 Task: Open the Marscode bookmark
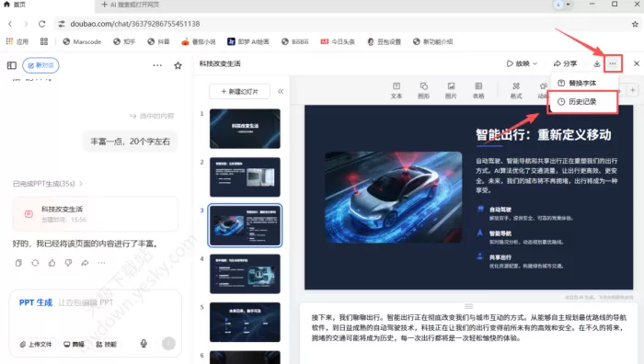click(x=82, y=41)
